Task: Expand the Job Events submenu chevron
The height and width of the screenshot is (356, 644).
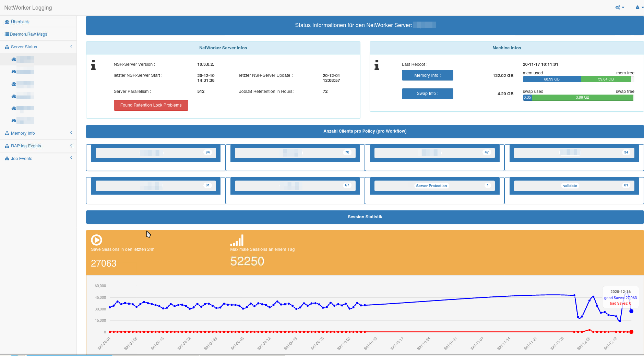Action: (71, 158)
